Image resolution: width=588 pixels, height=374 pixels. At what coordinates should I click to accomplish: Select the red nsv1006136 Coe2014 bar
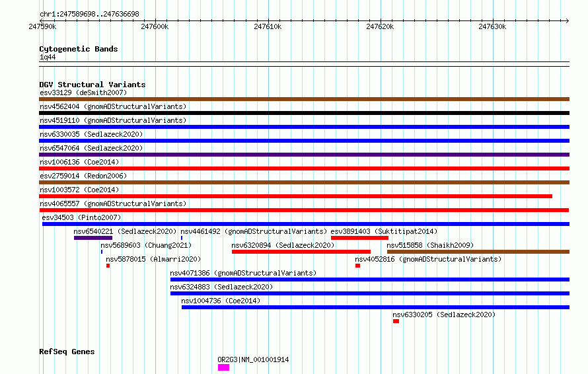click(304, 168)
